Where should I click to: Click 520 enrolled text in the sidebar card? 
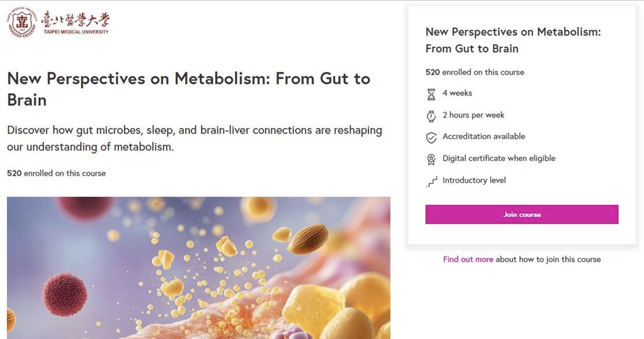[475, 73]
